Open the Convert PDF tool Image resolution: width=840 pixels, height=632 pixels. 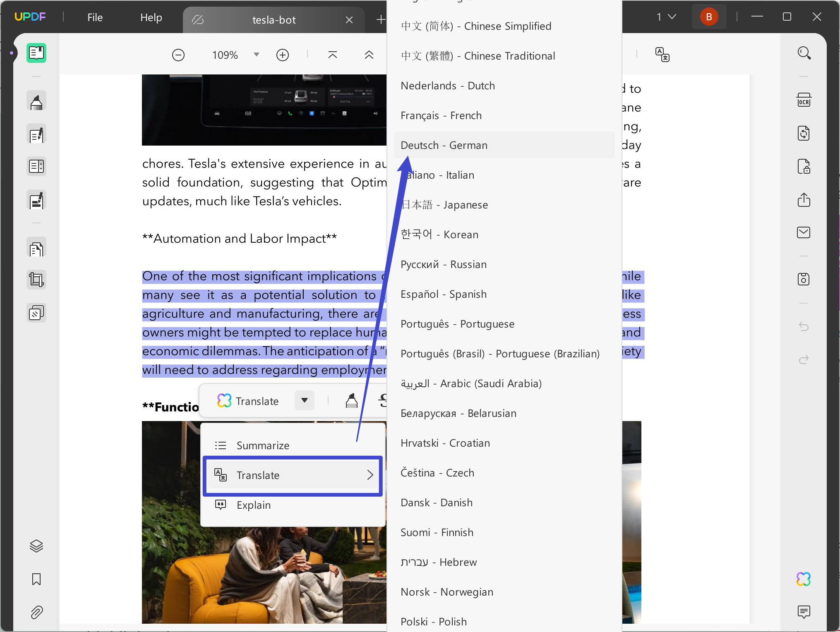[x=804, y=133]
